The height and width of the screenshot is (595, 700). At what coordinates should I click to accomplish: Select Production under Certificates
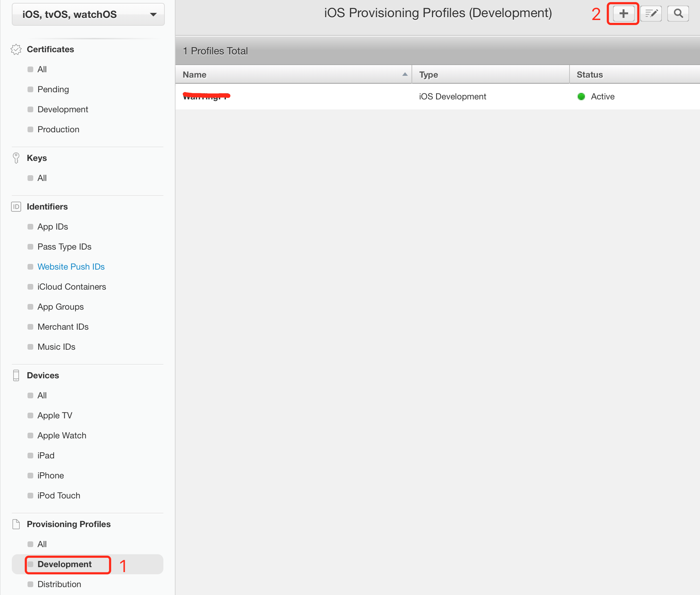(x=58, y=129)
